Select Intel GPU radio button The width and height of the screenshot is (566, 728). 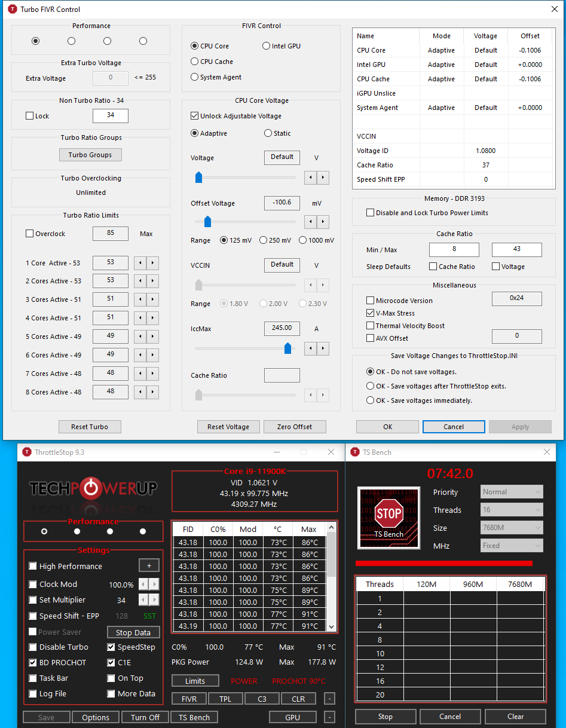(x=267, y=46)
